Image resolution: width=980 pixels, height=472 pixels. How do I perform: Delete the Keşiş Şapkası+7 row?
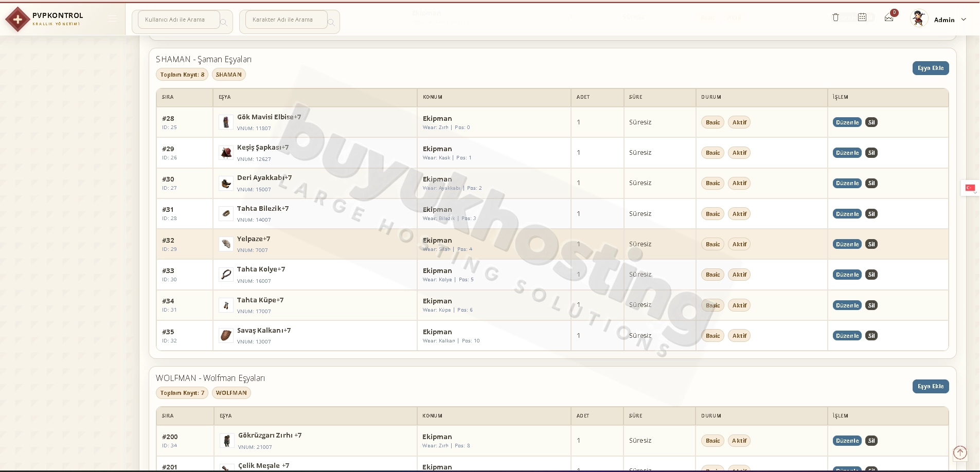pos(871,153)
